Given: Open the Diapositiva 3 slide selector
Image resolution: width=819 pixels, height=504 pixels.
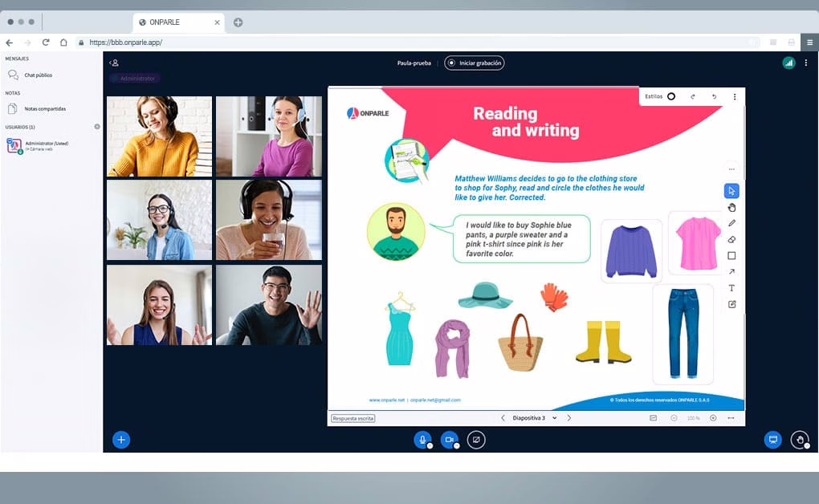Looking at the screenshot, I should (531, 417).
